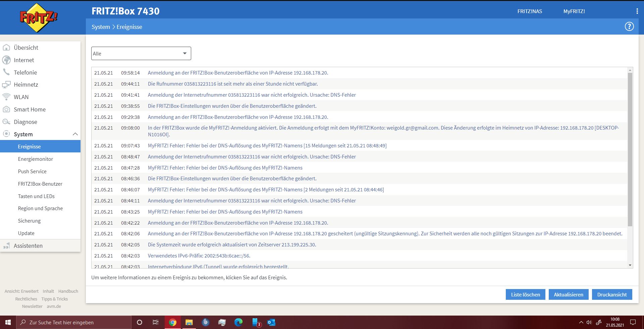Open Übersicht from the sidebar

40,48
